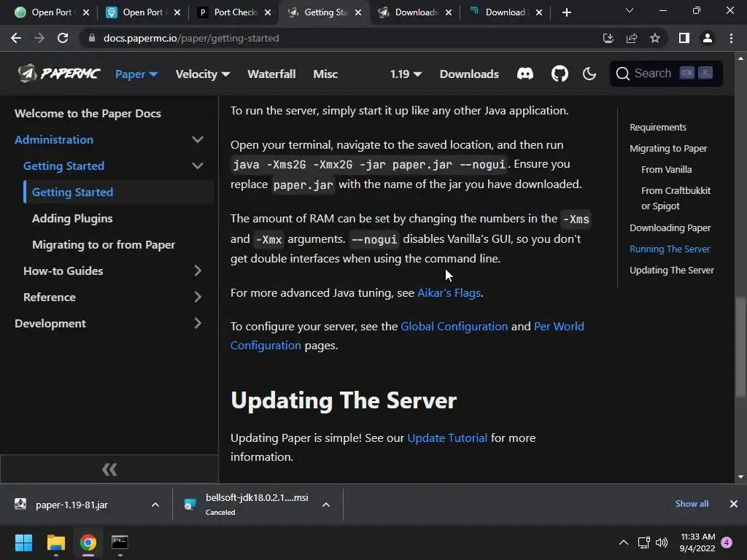Open a new browser tab
The height and width of the screenshot is (560, 747).
(x=566, y=12)
